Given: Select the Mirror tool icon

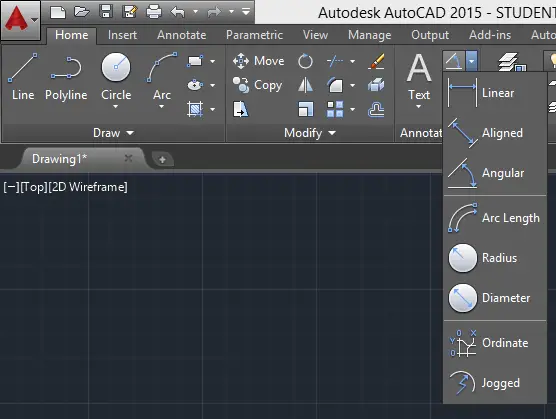Looking at the screenshot, I should 305,85.
